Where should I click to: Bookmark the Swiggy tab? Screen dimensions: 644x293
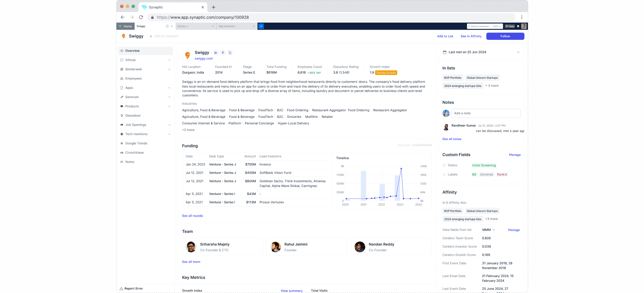point(167,26)
